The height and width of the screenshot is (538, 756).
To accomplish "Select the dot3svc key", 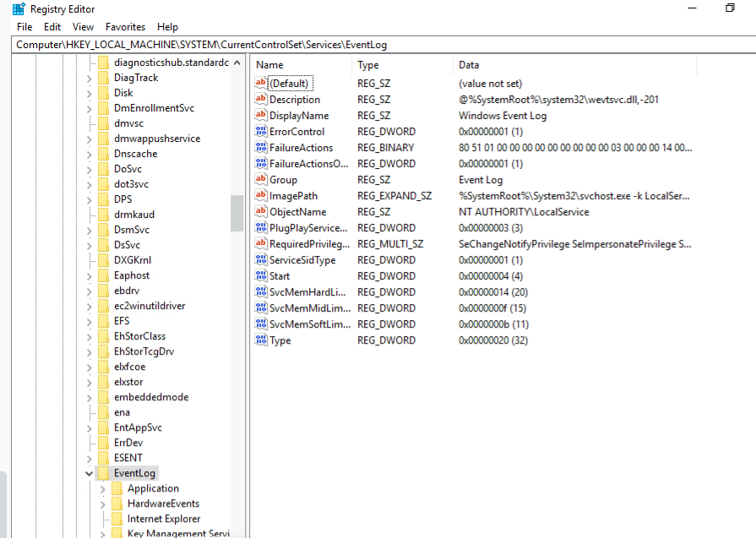I will pyautogui.click(x=131, y=184).
